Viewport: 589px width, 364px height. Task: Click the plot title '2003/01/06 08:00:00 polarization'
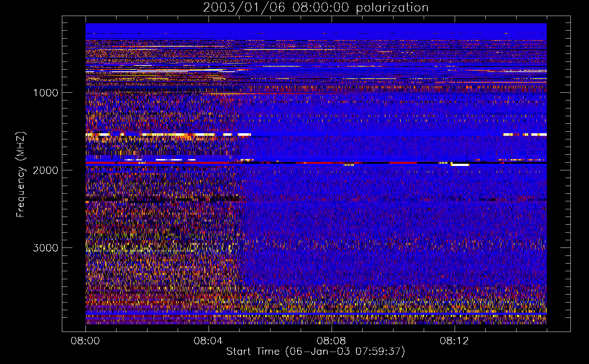pyautogui.click(x=316, y=8)
